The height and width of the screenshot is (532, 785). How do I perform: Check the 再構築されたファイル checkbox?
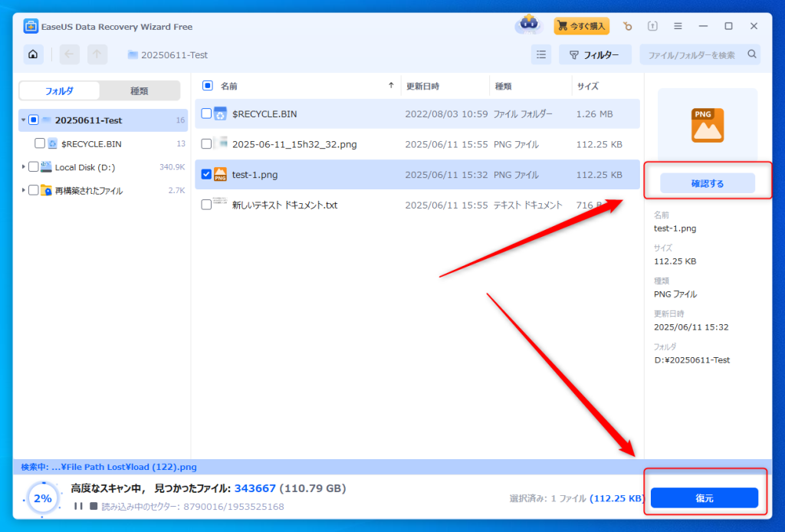point(34,190)
